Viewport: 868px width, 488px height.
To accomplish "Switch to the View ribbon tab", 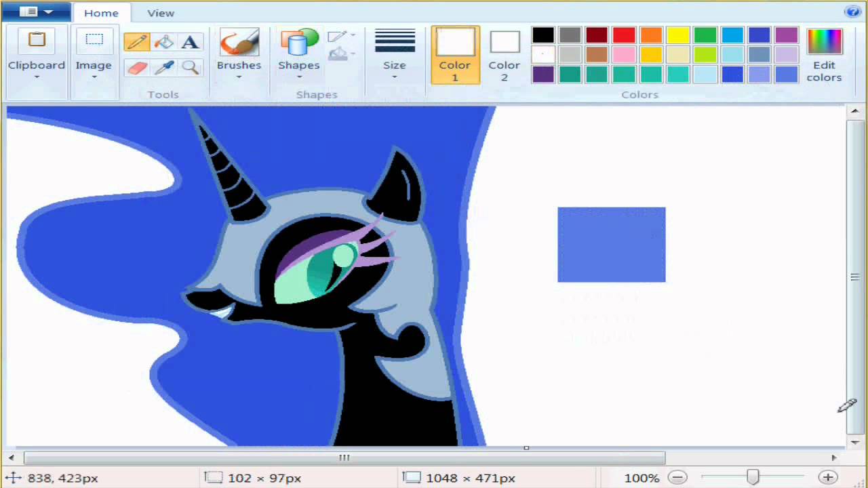I will [161, 13].
